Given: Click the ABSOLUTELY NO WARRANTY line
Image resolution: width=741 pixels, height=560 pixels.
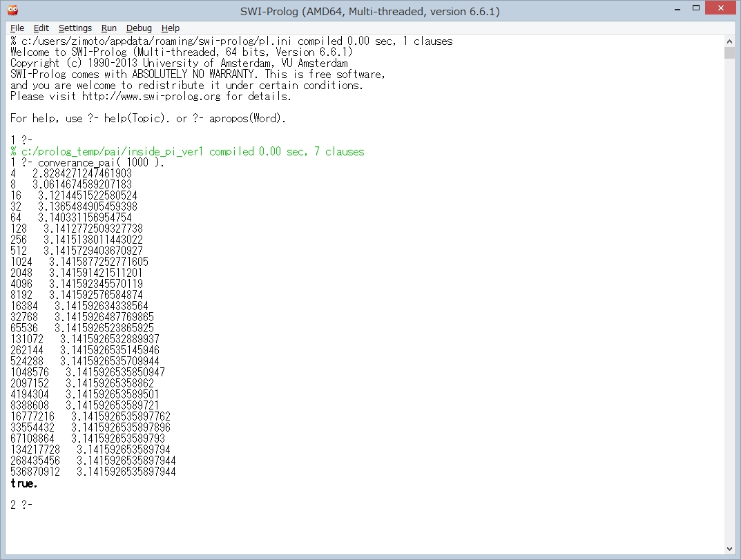Looking at the screenshot, I should pos(198,74).
